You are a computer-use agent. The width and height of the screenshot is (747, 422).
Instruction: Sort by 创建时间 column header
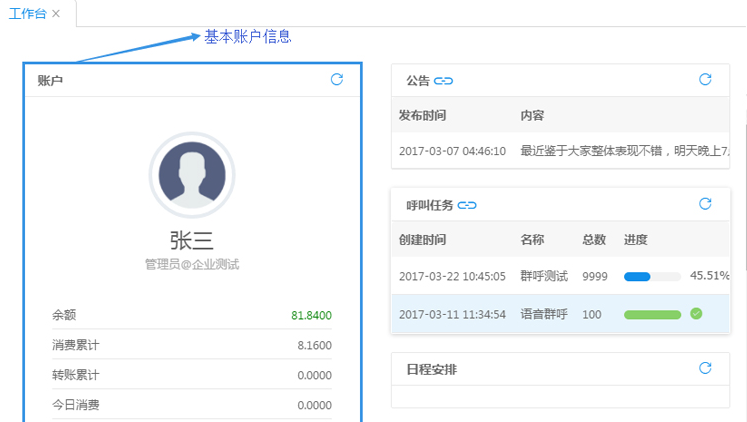coord(422,240)
